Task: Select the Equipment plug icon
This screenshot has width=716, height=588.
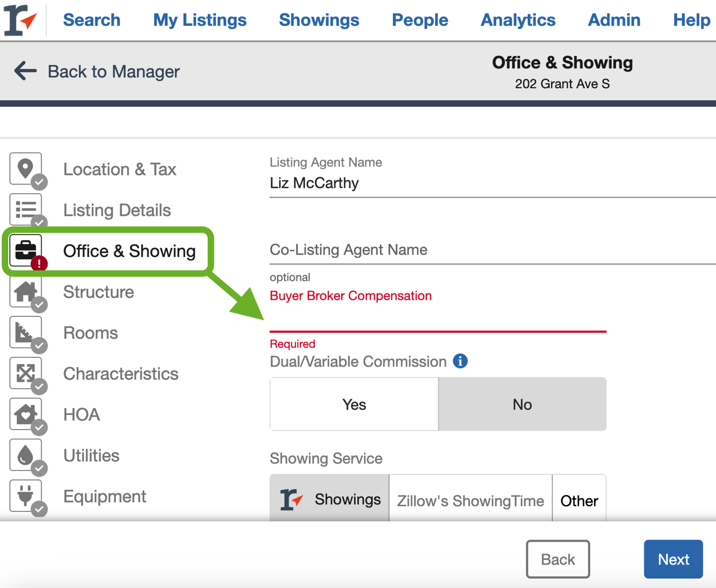Action: click(x=26, y=496)
